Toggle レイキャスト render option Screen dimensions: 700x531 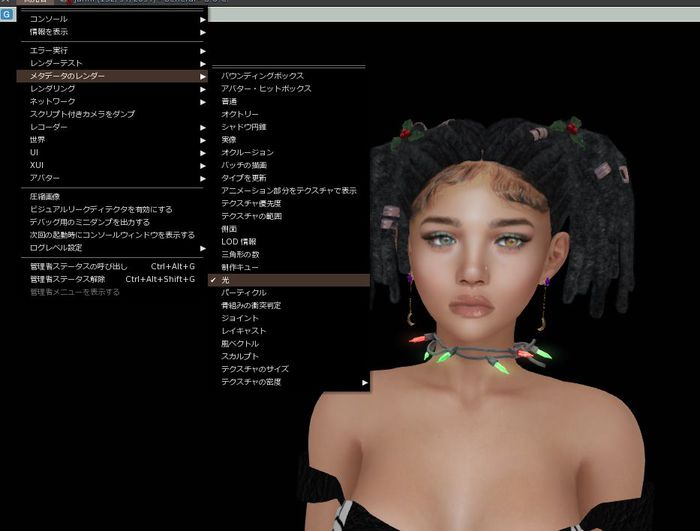coord(289,331)
